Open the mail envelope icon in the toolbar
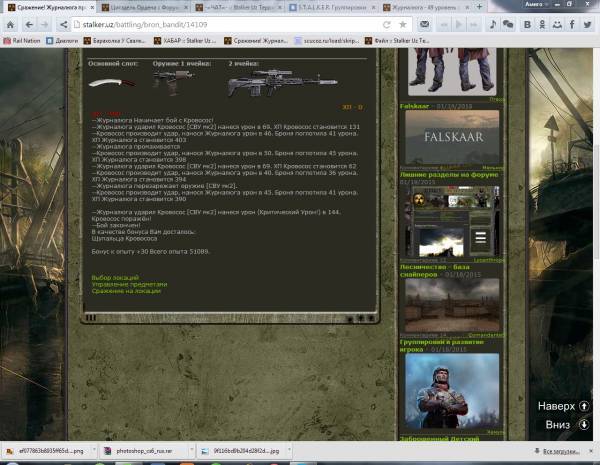Screen dimensions: 600x465 424,25
